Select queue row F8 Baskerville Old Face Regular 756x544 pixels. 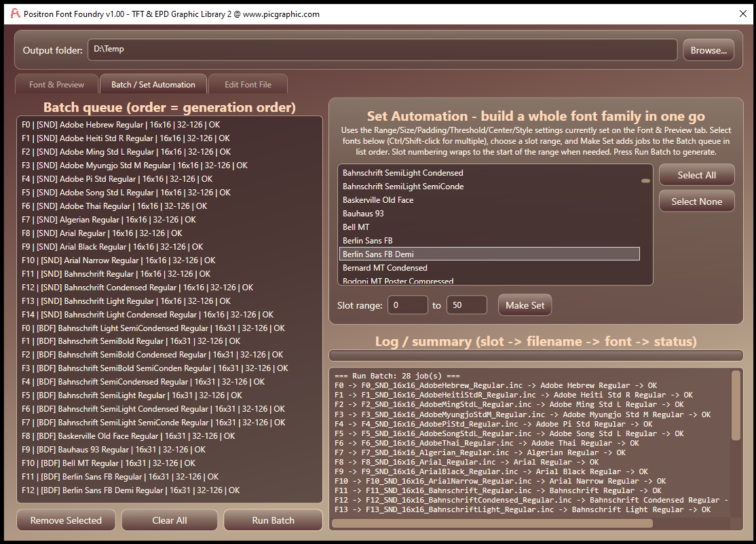pos(169,435)
